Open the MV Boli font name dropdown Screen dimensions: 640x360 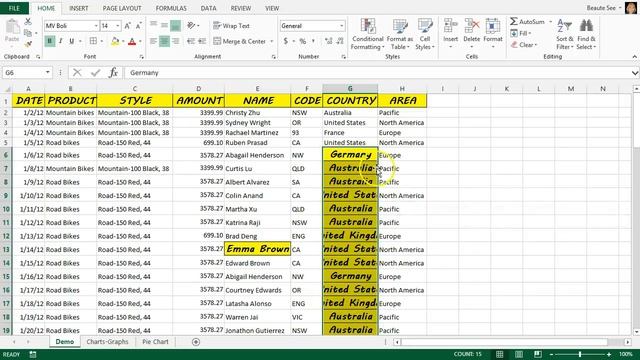(96, 26)
